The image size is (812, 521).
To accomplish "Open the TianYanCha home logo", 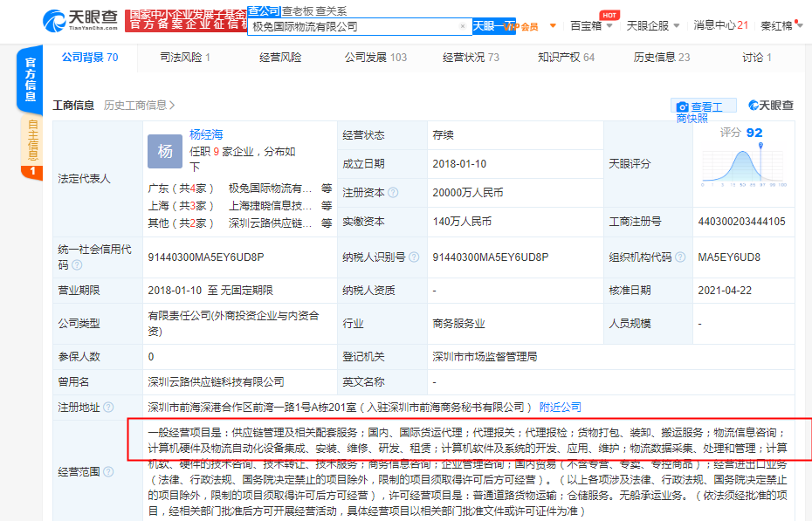I will point(81,21).
